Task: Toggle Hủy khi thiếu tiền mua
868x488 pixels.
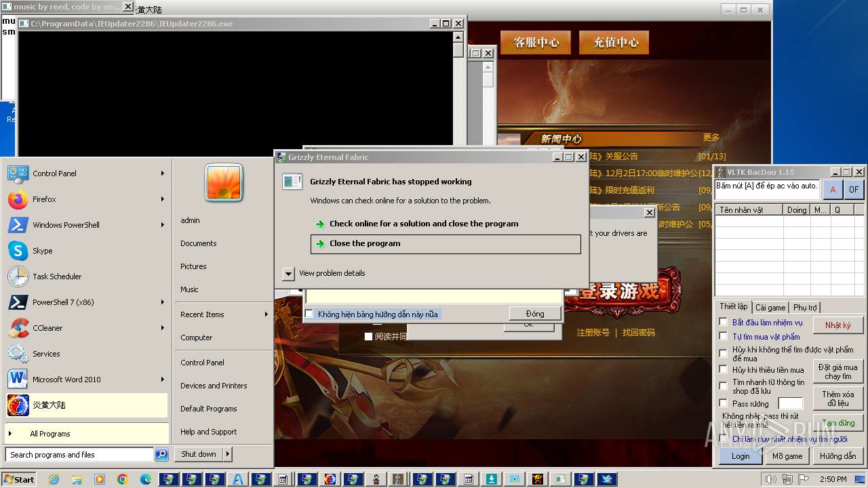Action: click(724, 369)
